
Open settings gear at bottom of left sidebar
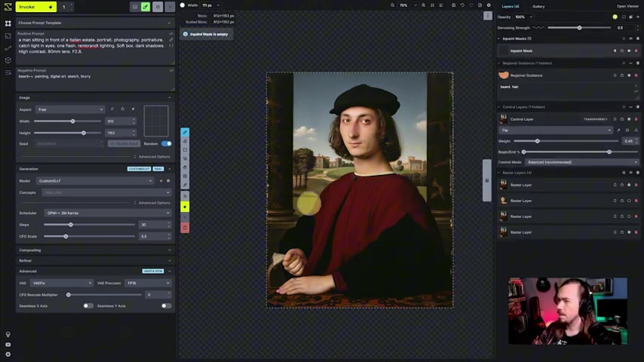[8, 354]
